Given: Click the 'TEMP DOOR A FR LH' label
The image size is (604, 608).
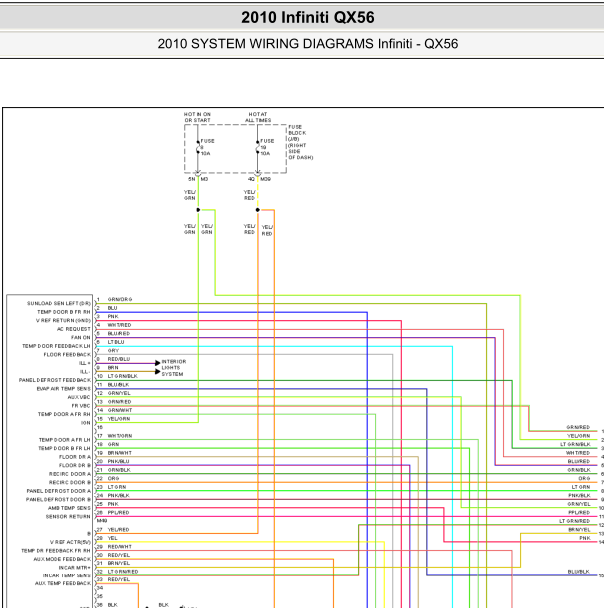Looking at the screenshot, I should tap(64, 440).
